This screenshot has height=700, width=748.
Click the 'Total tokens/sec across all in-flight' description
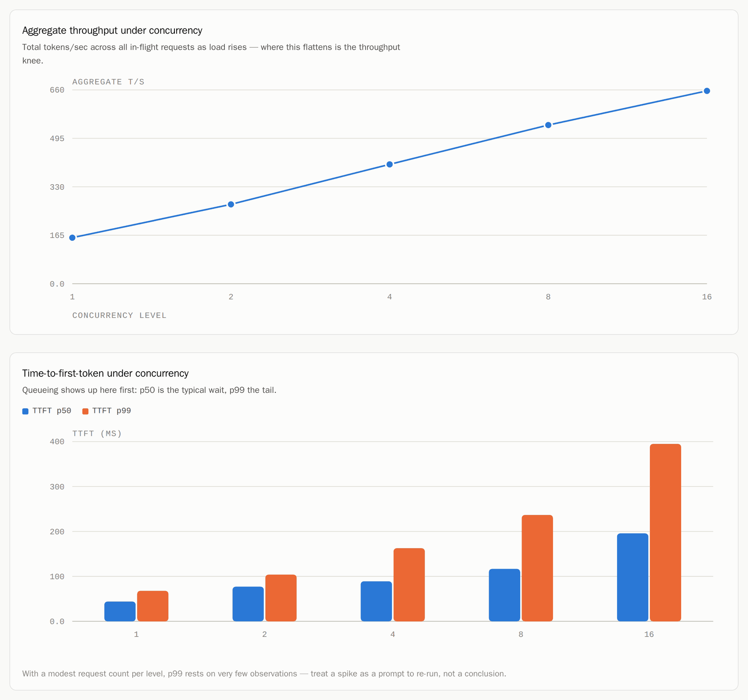pyautogui.click(x=211, y=54)
